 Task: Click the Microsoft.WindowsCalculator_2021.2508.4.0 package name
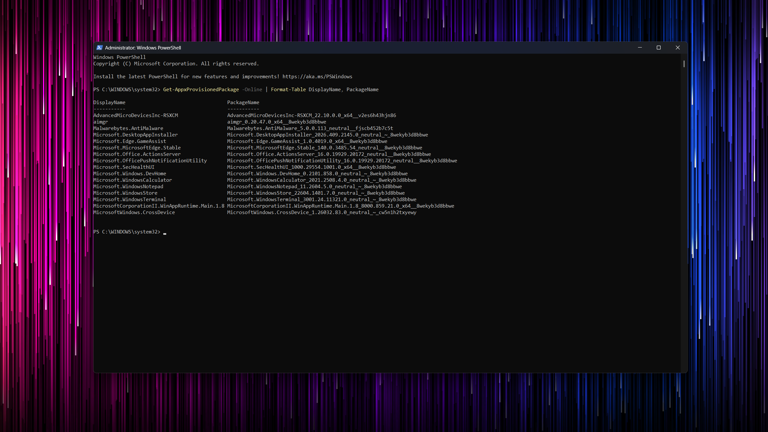click(321, 180)
